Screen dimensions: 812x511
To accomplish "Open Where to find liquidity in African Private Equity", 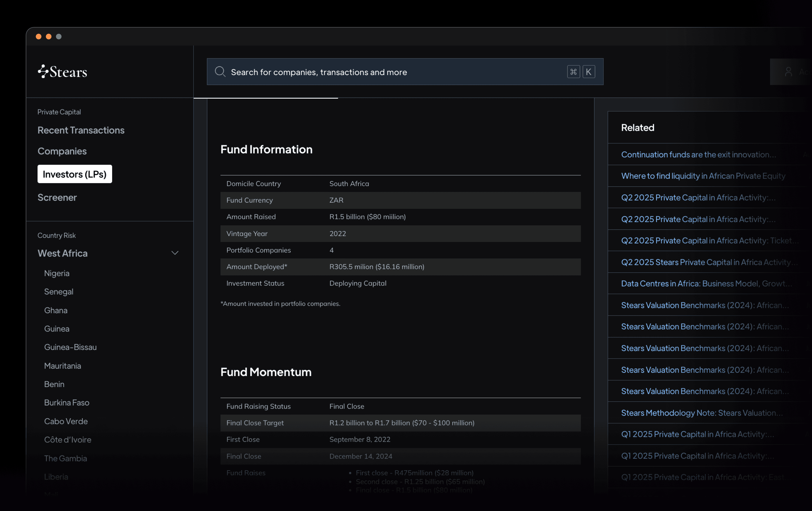I will [703, 176].
